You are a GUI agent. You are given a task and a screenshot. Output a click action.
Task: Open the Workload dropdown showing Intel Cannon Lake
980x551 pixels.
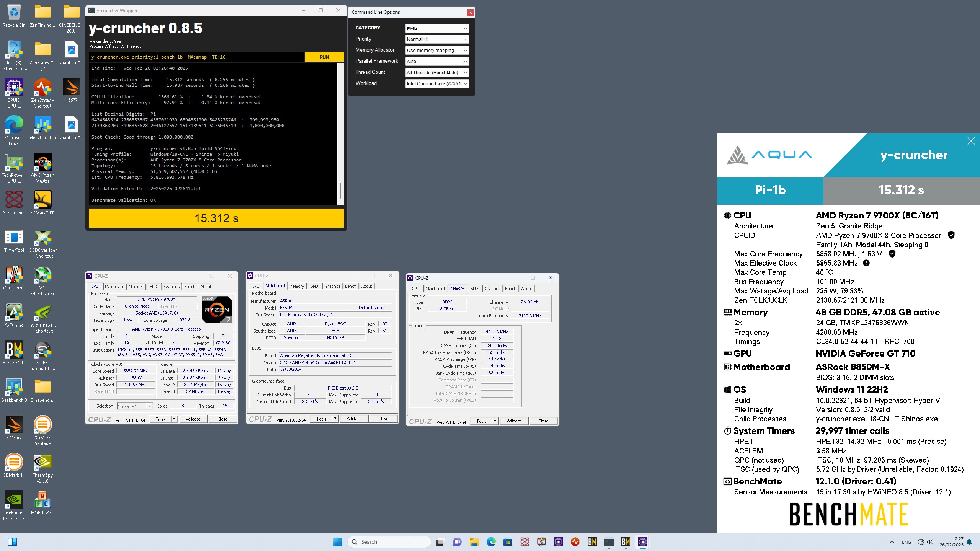(x=437, y=84)
